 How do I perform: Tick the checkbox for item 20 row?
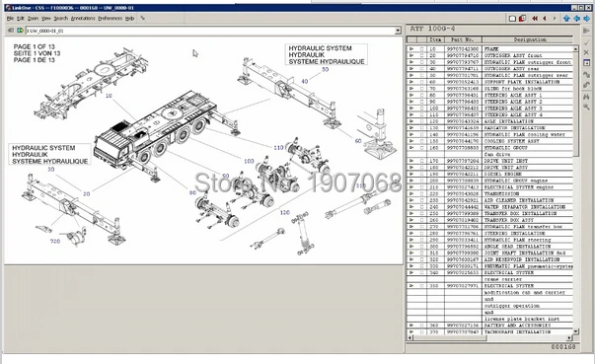(x=421, y=55)
